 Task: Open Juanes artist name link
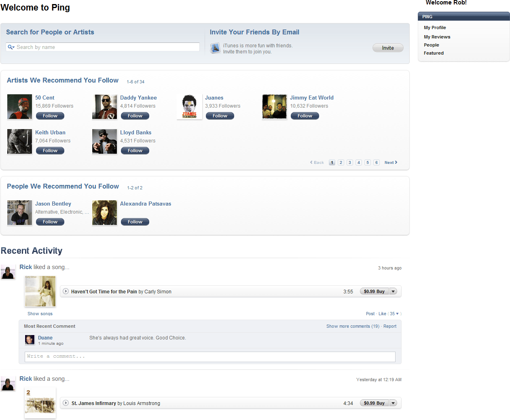tap(214, 98)
